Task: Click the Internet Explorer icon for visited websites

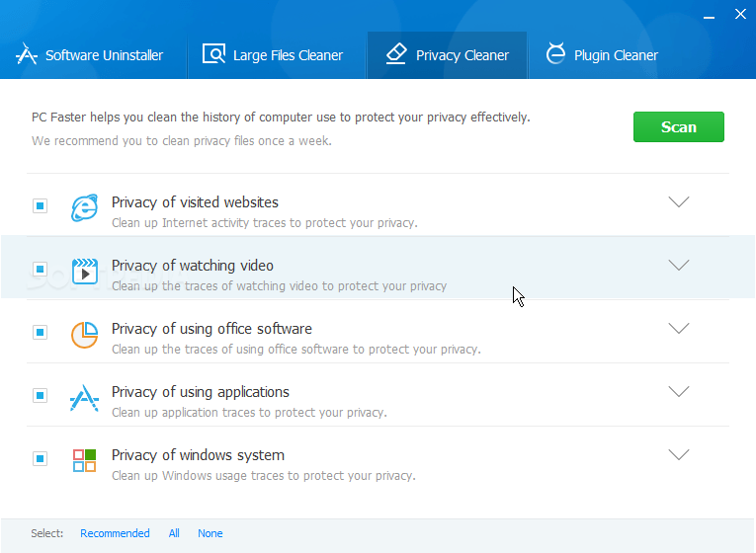Action: tap(84, 207)
